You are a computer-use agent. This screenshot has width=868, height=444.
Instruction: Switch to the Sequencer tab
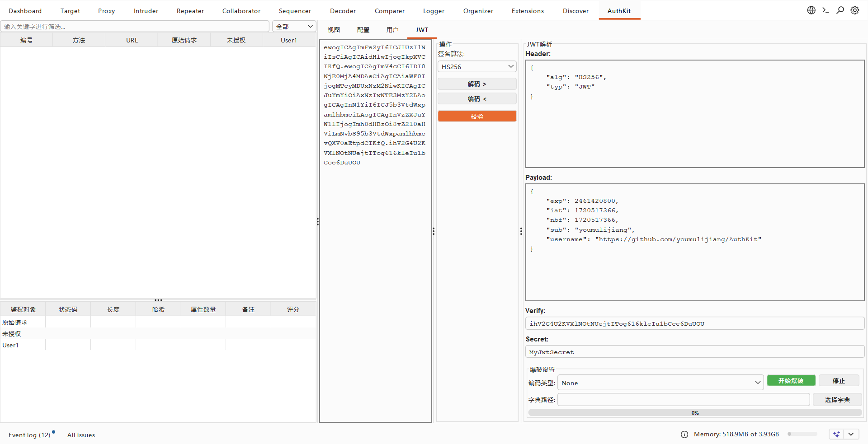click(295, 11)
